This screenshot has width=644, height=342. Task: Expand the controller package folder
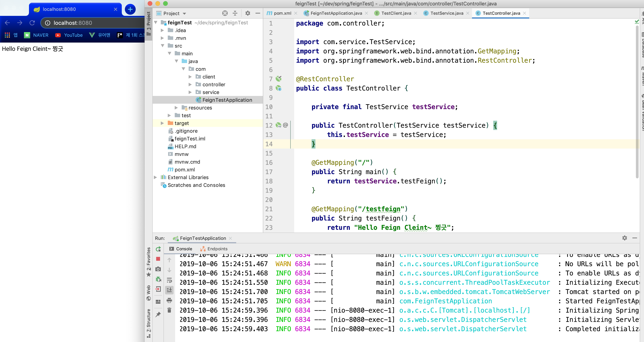click(190, 85)
